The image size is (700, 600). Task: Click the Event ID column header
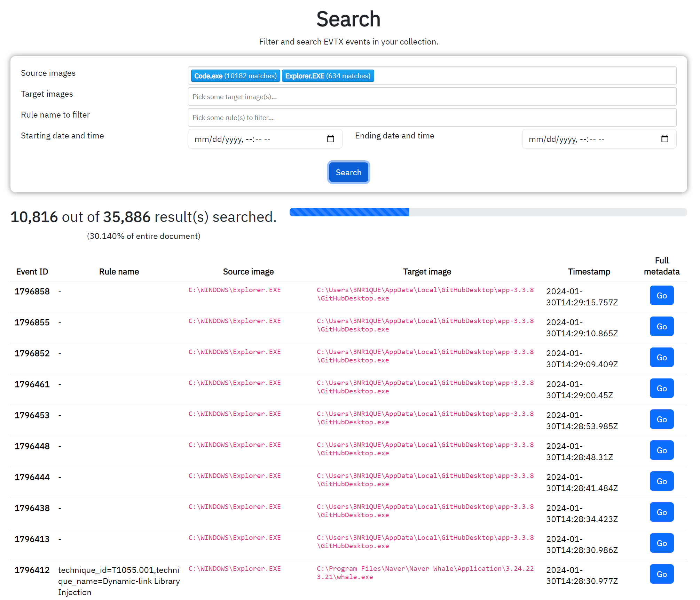point(32,272)
